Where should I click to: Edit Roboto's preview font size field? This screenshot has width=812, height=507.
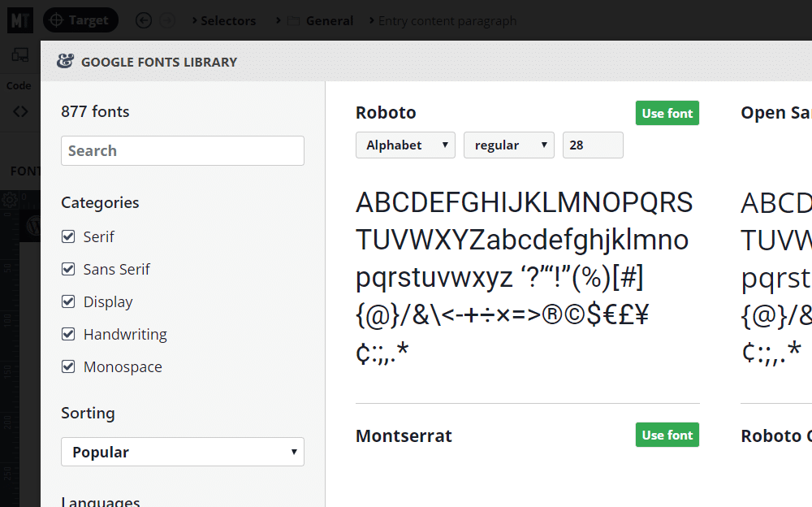tap(593, 145)
